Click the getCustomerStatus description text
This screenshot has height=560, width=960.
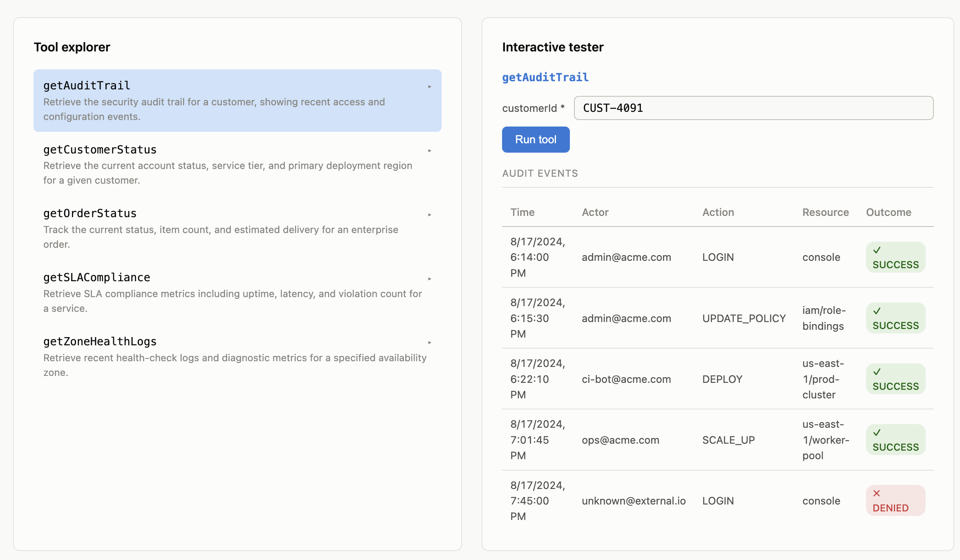[x=228, y=173]
